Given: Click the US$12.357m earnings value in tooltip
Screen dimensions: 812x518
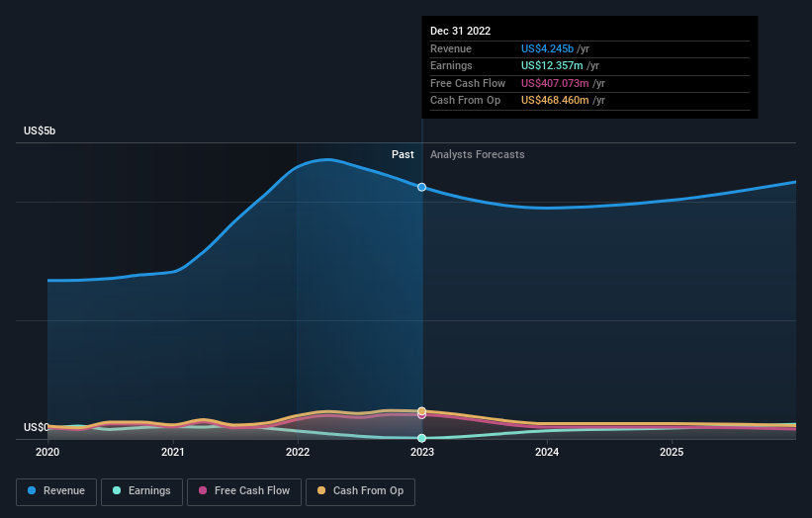Looking at the screenshot, I should point(552,65).
